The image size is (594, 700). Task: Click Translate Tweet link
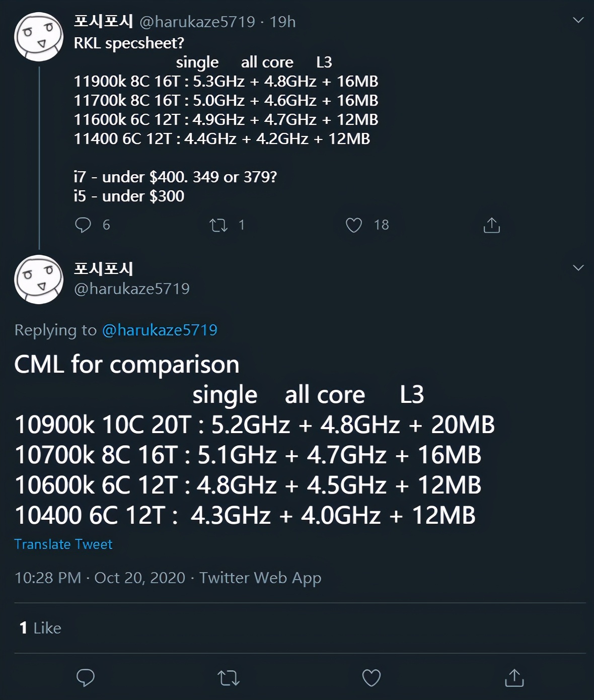point(63,544)
